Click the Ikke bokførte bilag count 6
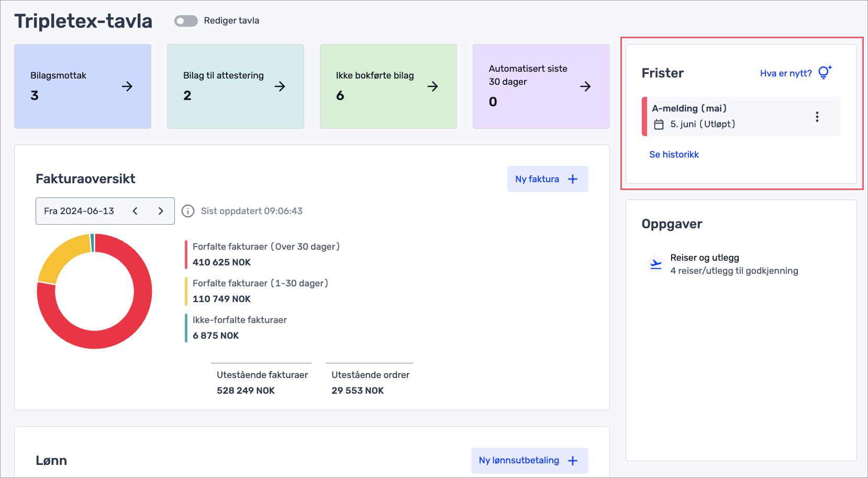868x478 pixels. (x=340, y=95)
